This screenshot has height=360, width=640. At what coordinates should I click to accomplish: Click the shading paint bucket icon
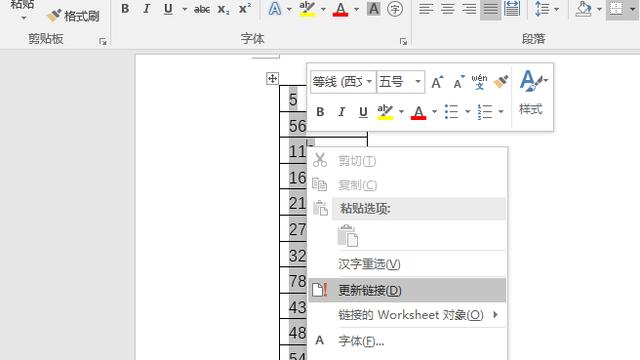coord(583,9)
